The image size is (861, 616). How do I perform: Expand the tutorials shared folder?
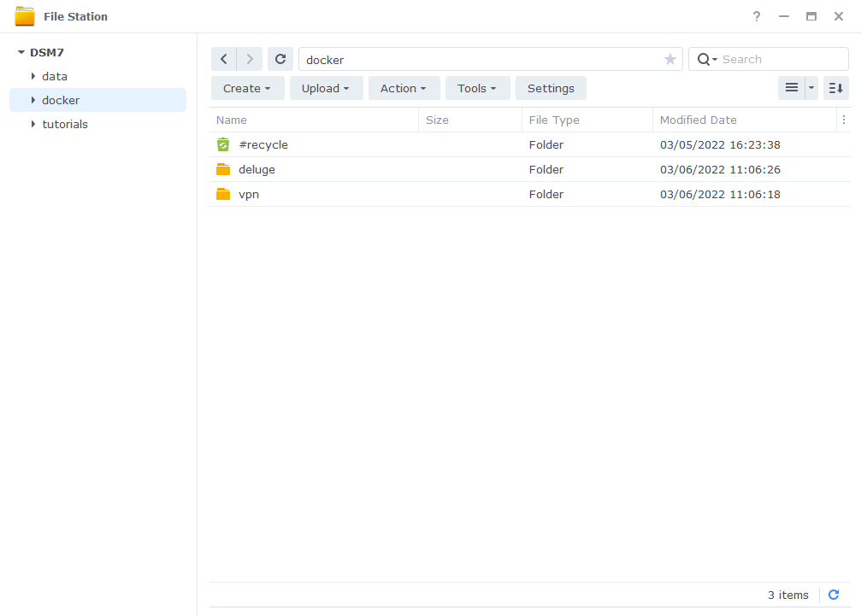33,124
